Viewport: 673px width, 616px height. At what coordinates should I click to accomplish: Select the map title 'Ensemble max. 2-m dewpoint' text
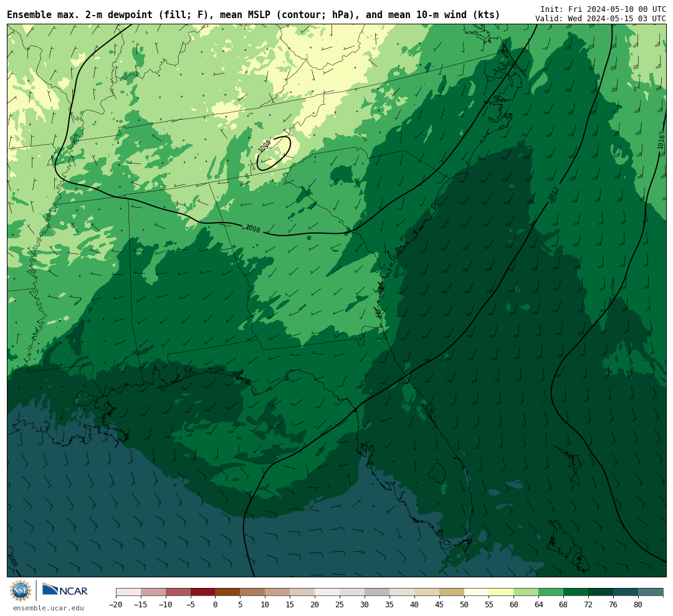point(80,15)
